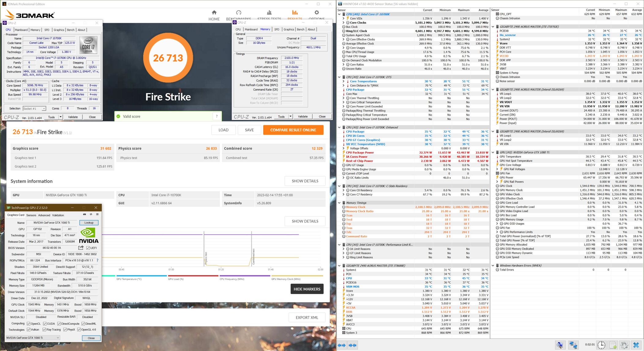Click the NVIDIA logo in GPU-Z

point(89,235)
